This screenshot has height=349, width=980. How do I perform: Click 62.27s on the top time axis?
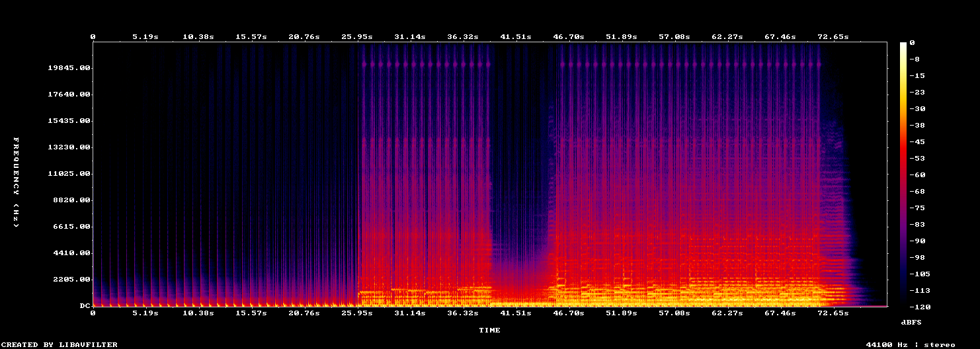tap(727, 37)
